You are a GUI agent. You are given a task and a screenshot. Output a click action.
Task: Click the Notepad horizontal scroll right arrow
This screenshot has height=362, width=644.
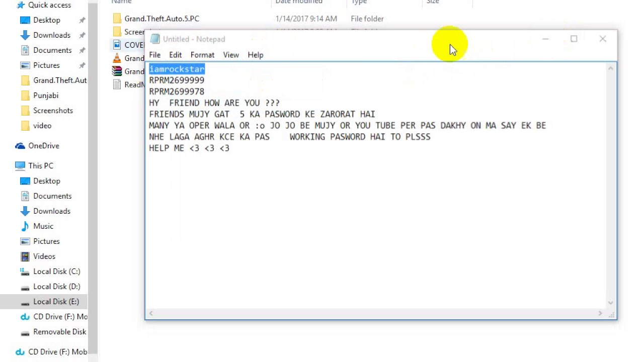600,313
